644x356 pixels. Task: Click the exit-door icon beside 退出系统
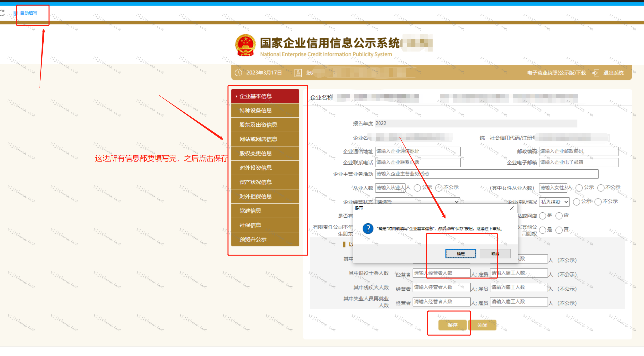coord(596,73)
